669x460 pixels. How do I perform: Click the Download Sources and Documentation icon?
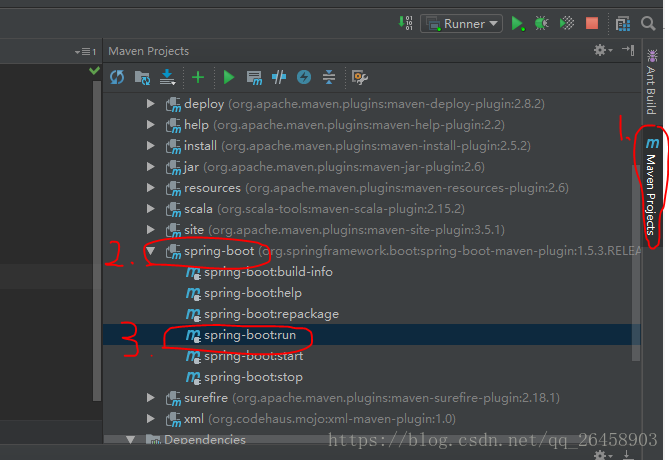pos(167,77)
